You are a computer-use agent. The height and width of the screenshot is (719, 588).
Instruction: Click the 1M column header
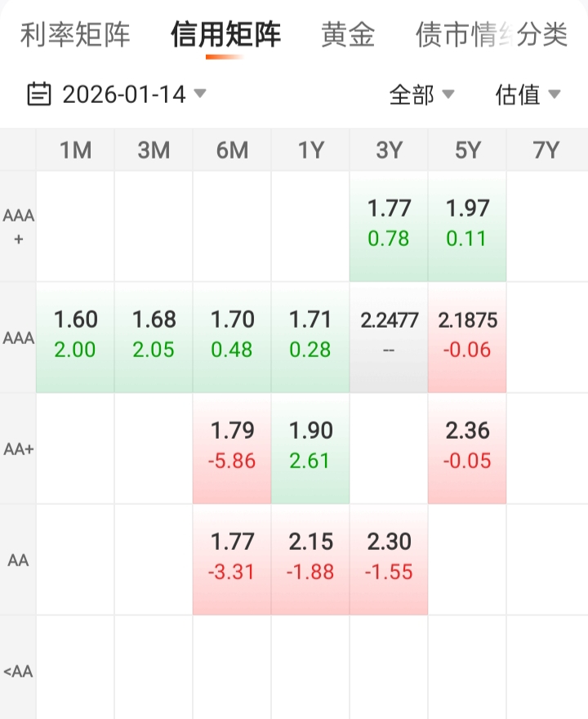75,150
